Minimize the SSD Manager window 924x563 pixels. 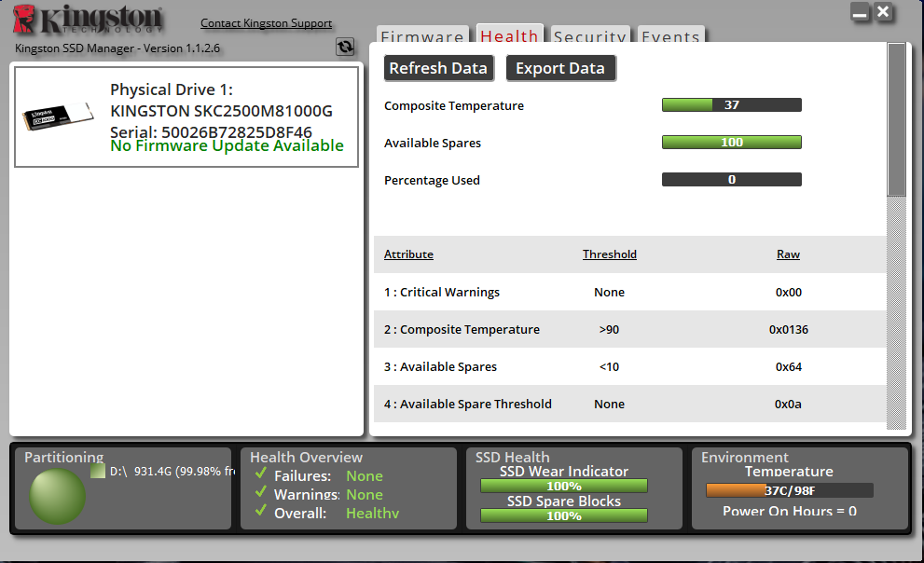tap(860, 13)
